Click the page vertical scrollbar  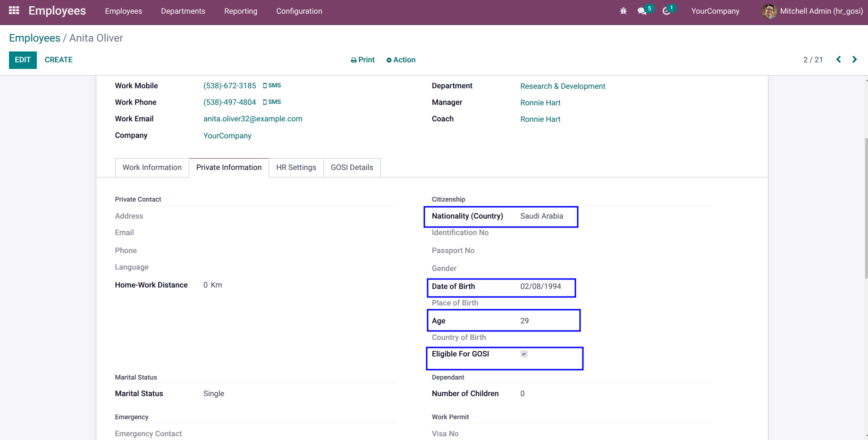[866, 208]
